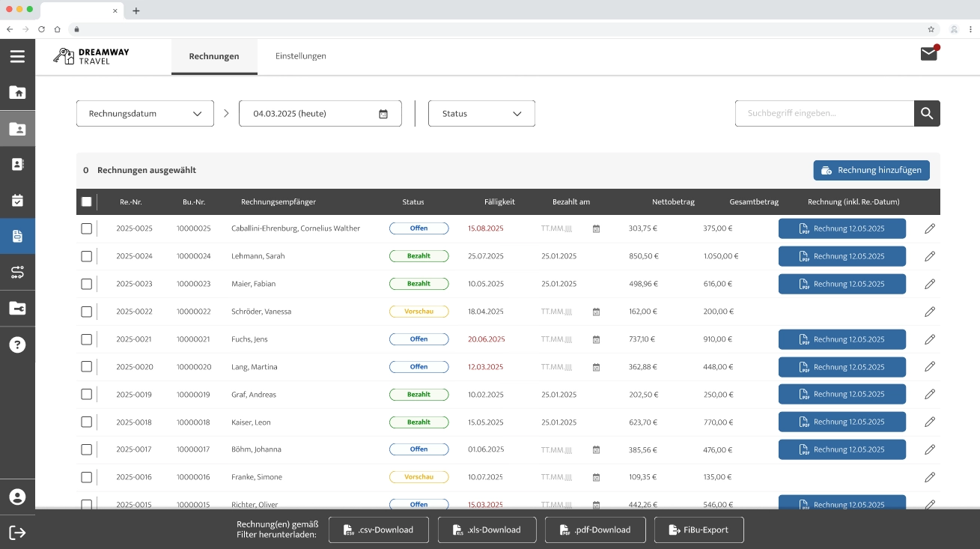This screenshot has width=980, height=549.
Task: Open the calendar check icon in the sidebar
Action: 17,201
